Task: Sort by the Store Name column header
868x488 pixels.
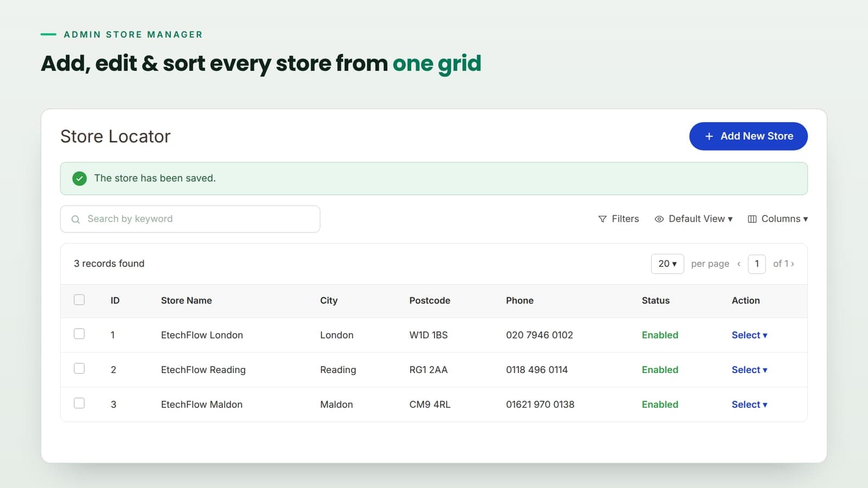Action: coord(186,300)
